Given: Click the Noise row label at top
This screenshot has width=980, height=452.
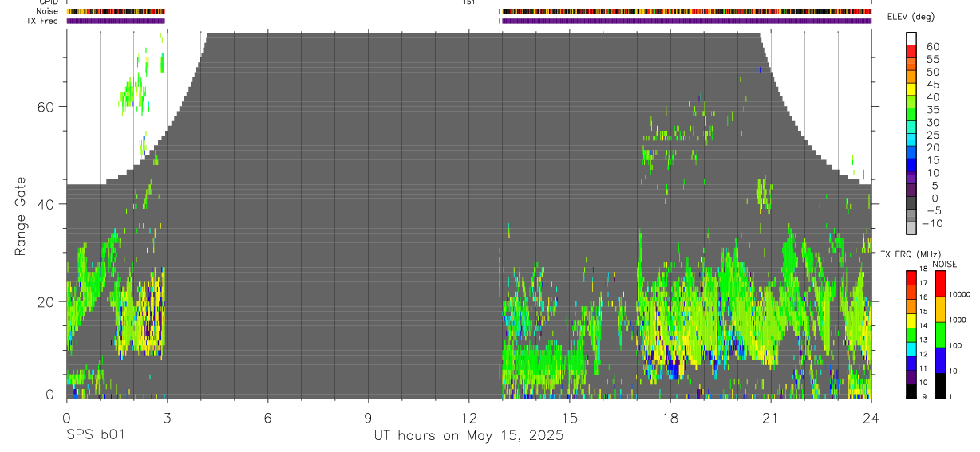Looking at the screenshot, I should point(48,11).
